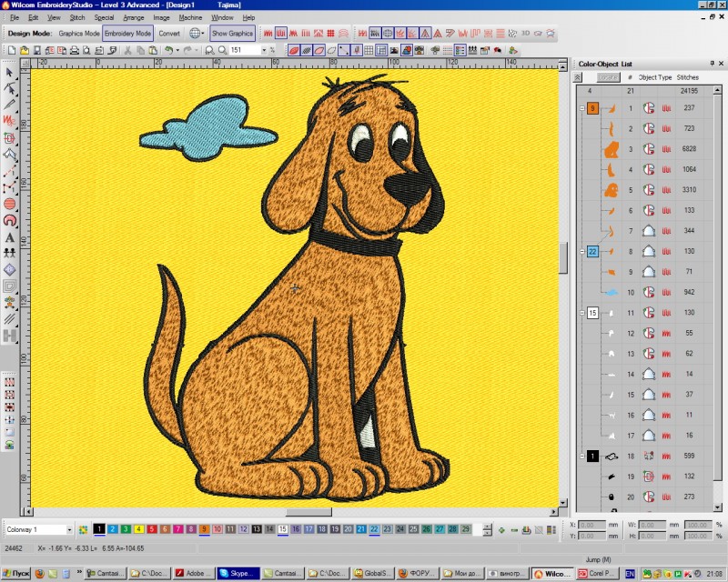This screenshot has height=582, width=728.
Task: Collapse all with double-chevron button in list
Action: point(578,77)
